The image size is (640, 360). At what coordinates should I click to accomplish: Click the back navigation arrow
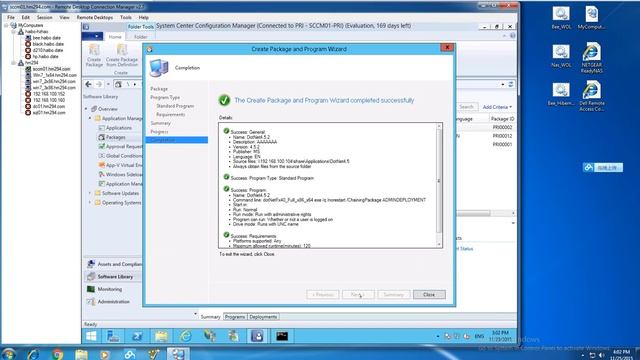click(89, 84)
